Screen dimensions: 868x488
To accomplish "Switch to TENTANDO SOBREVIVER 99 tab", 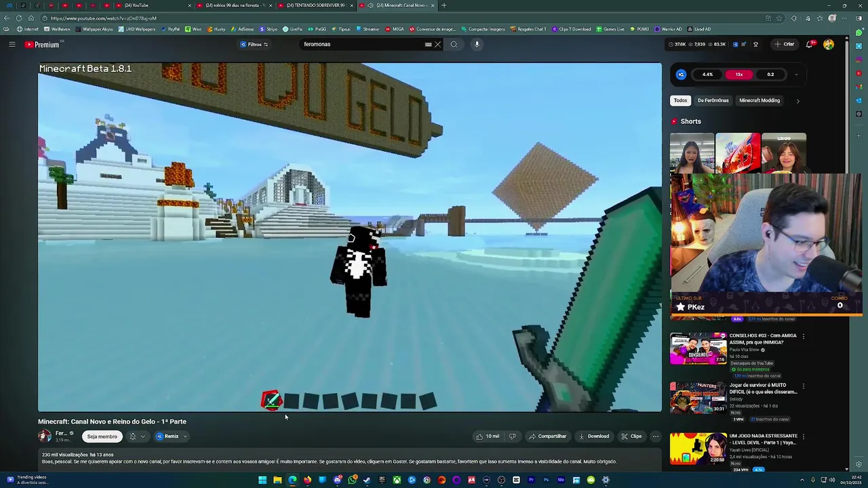I will (x=315, y=5).
